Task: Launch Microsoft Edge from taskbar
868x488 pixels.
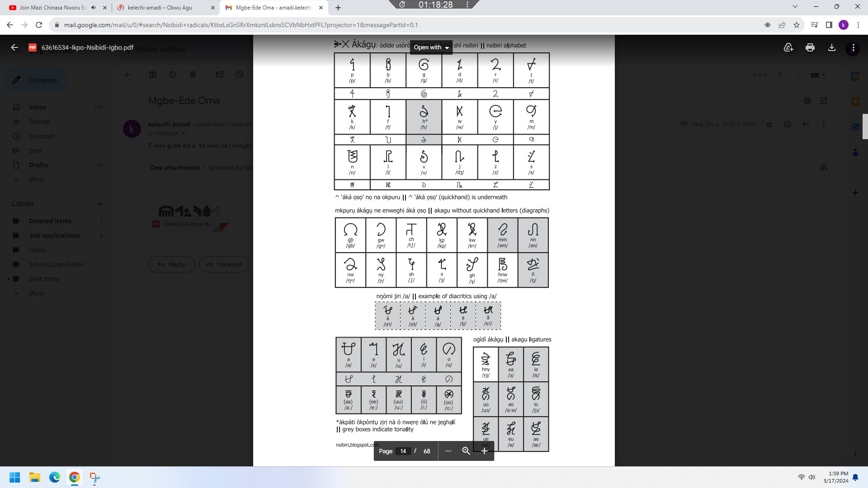Action: (x=55, y=477)
